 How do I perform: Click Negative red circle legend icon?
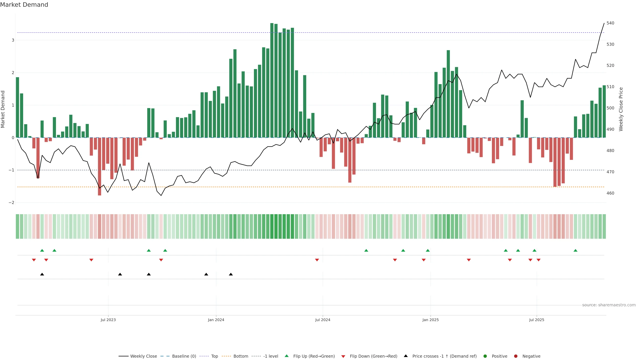coord(516,356)
